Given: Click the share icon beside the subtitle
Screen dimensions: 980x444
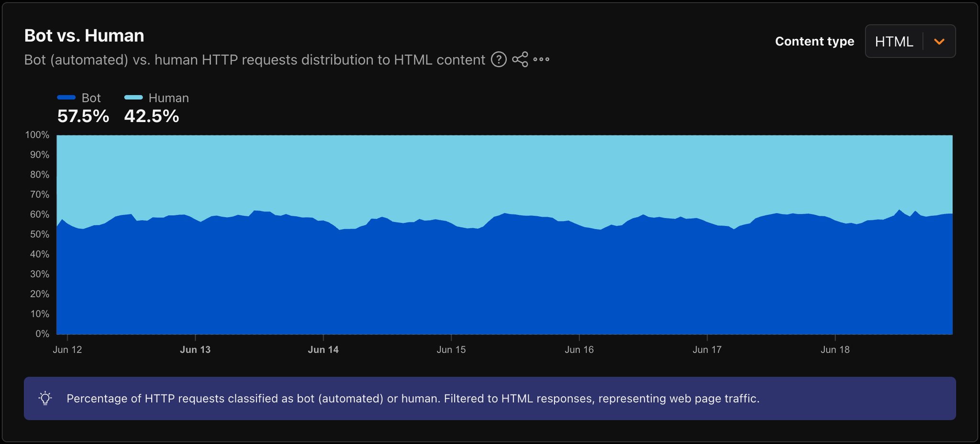Looking at the screenshot, I should tap(520, 59).
